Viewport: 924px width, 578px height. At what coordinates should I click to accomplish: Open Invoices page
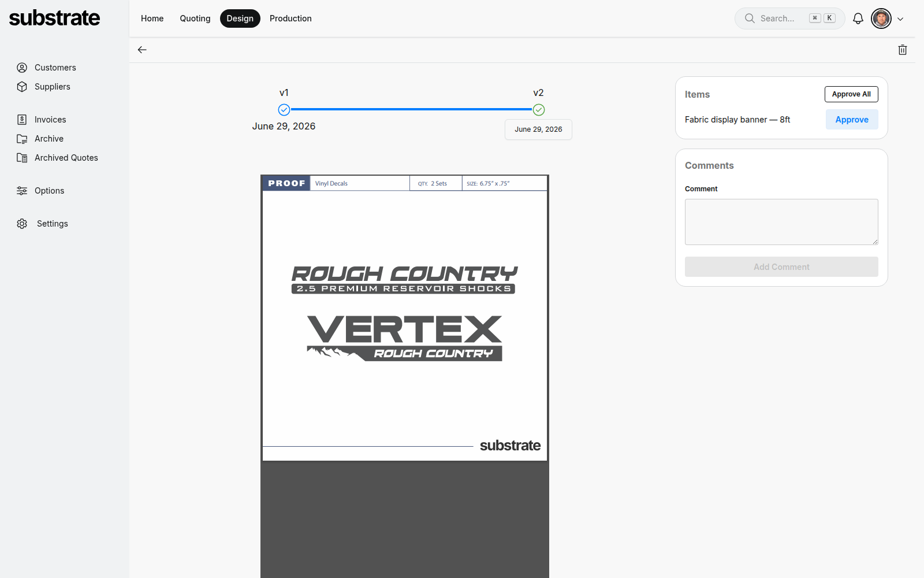[x=50, y=120]
